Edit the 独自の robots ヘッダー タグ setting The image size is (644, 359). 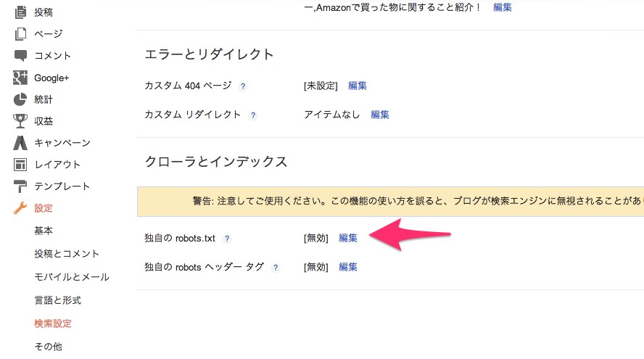tap(348, 267)
